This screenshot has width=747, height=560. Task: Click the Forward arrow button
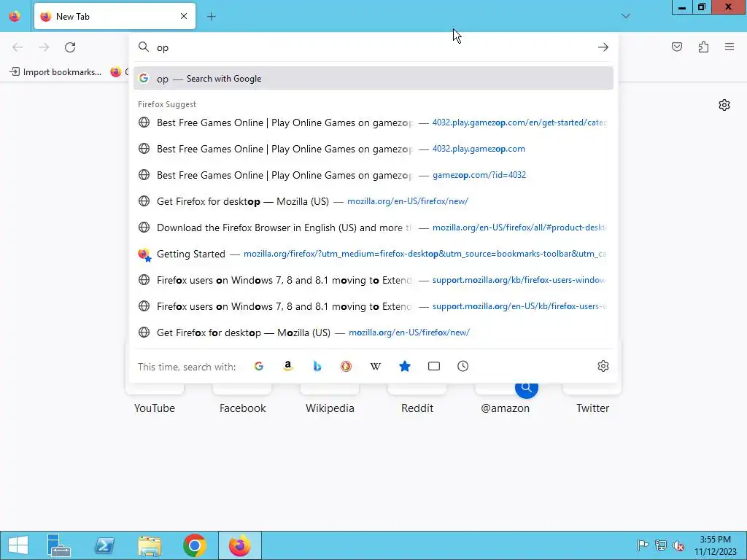tap(44, 47)
